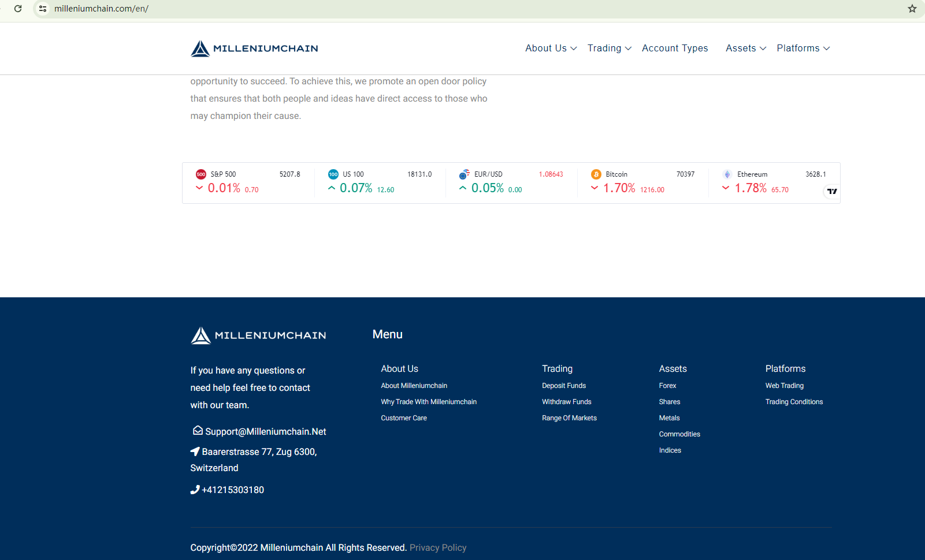Open the Assets menu in header

[x=745, y=48]
